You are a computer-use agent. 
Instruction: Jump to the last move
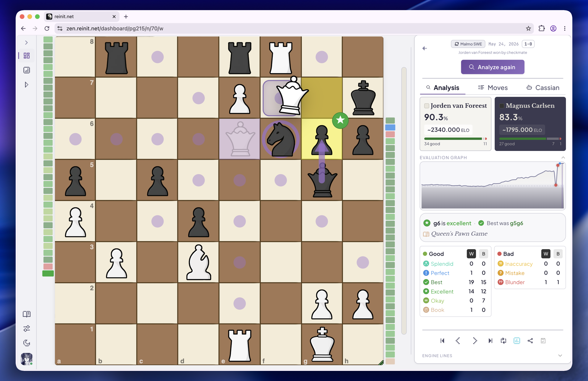coord(490,341)
